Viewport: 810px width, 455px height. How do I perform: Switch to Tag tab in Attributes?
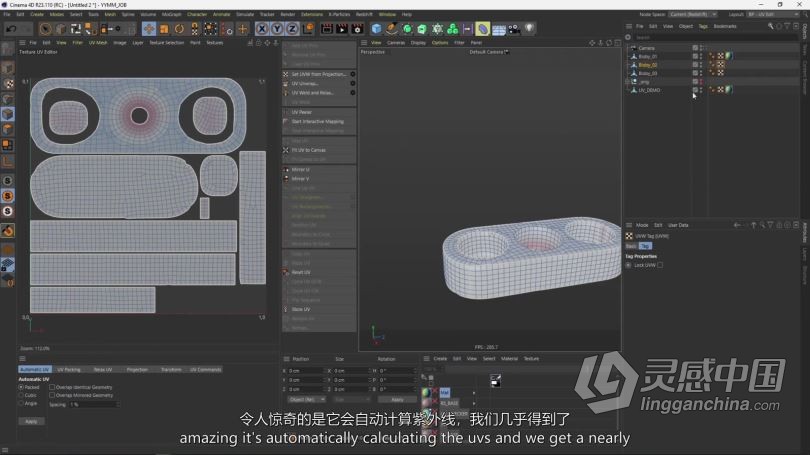(x=645, y=246)
